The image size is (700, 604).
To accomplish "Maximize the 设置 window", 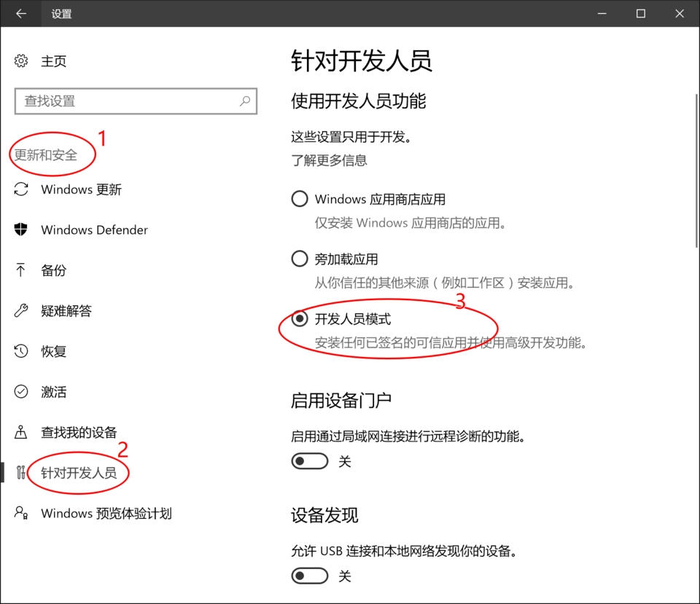I will pyautogui.click(x=641, y=13).
